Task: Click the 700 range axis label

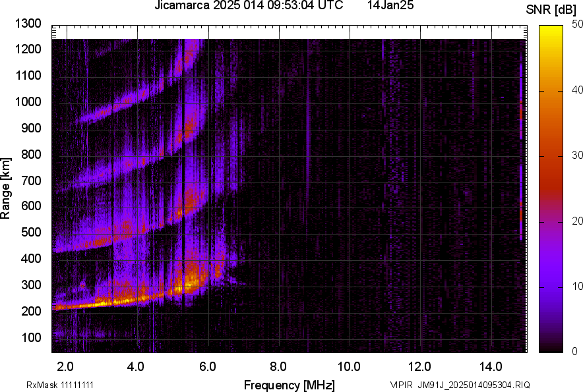Action: pos(31,181)
